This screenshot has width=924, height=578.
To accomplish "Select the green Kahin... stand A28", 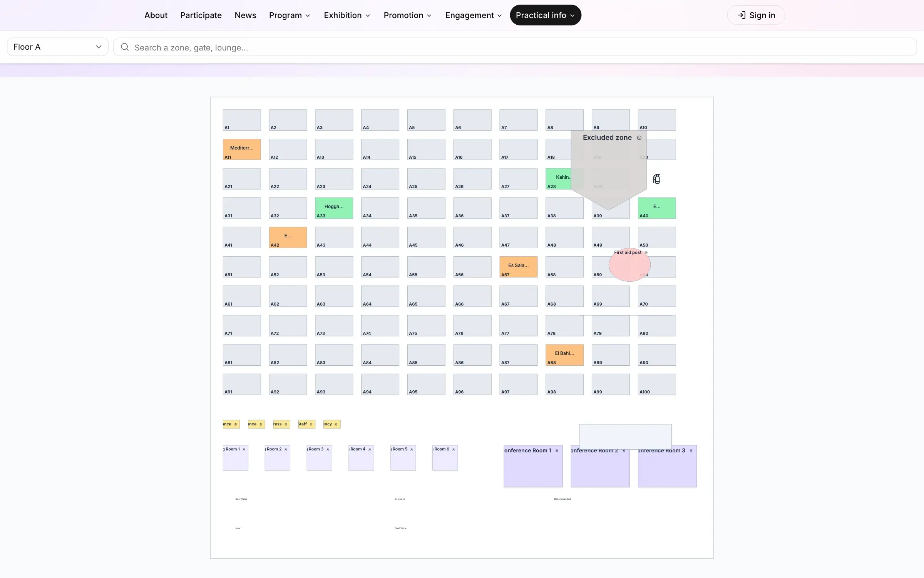I will coord(557,179).
